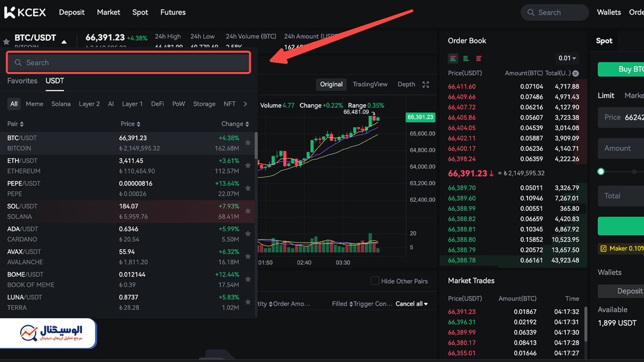Star the AVAX/USDT pair row

coord(248,256)
